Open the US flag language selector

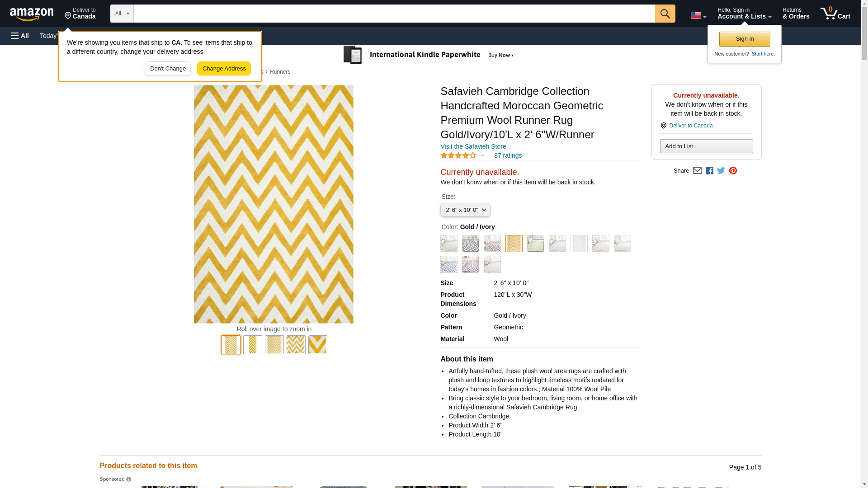698,15
